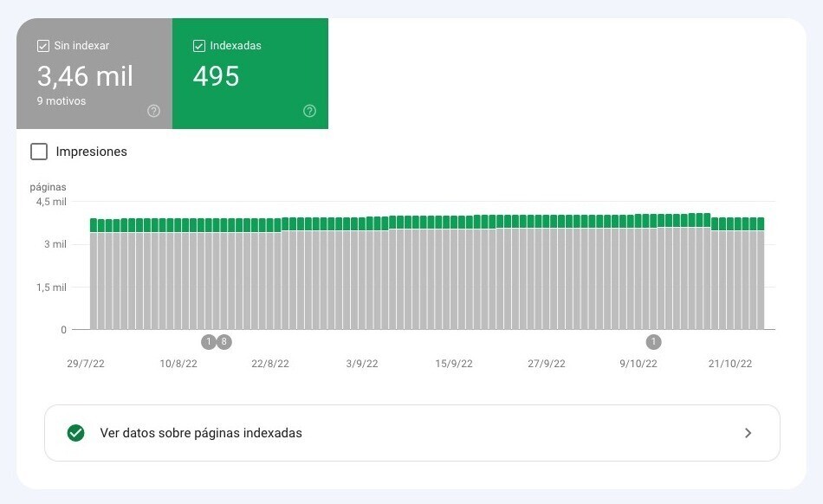The height and width of the screenshot is (504, 823).
Task: Open the help icon in Indexadas card
Action: click(309, 111)
